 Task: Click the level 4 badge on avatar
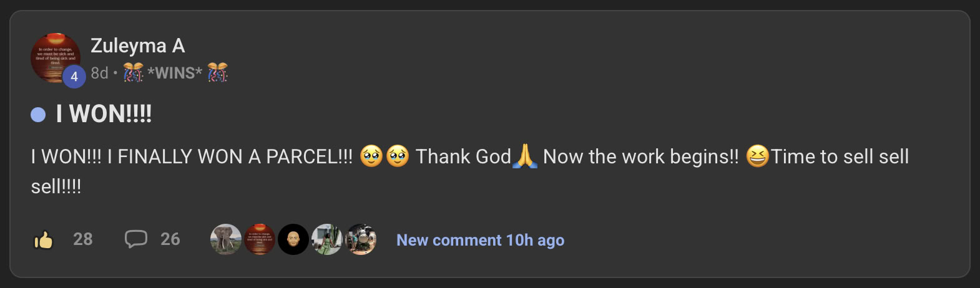click(x=74, y=77)
